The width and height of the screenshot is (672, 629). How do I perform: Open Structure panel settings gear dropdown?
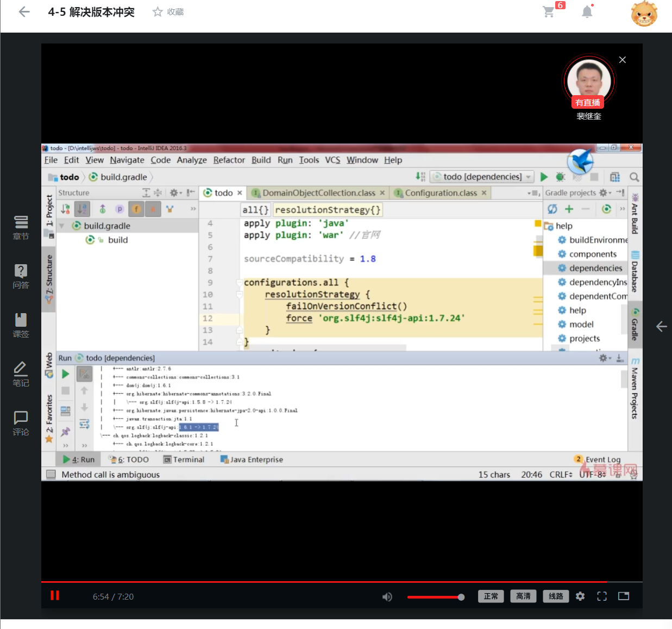point(175,192)
